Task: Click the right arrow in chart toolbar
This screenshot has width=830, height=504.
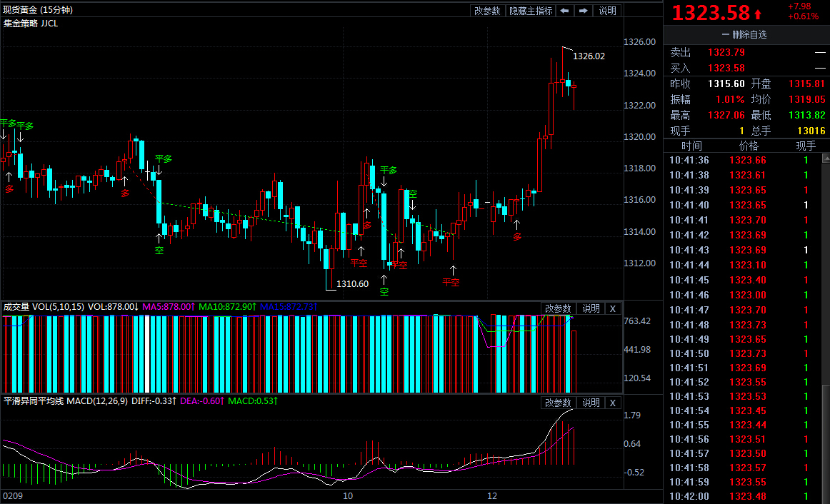Action: [x=583, y=11]
